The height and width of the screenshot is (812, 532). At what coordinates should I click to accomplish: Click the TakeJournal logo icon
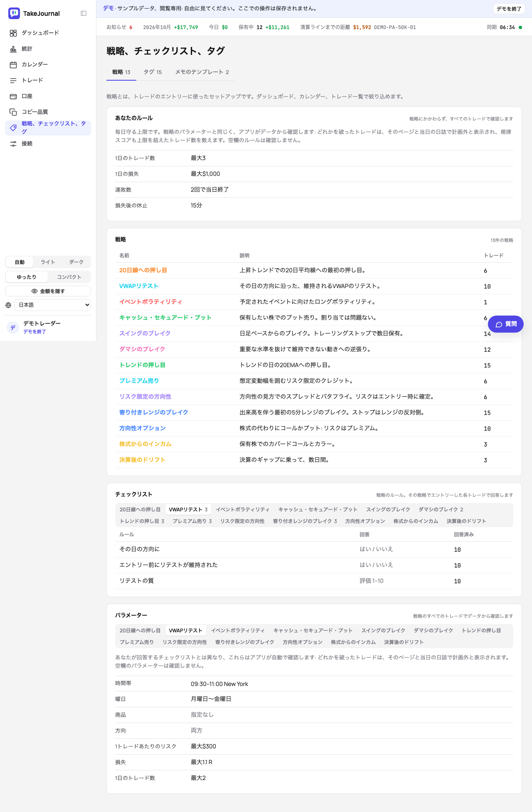[x=14, y=13]
